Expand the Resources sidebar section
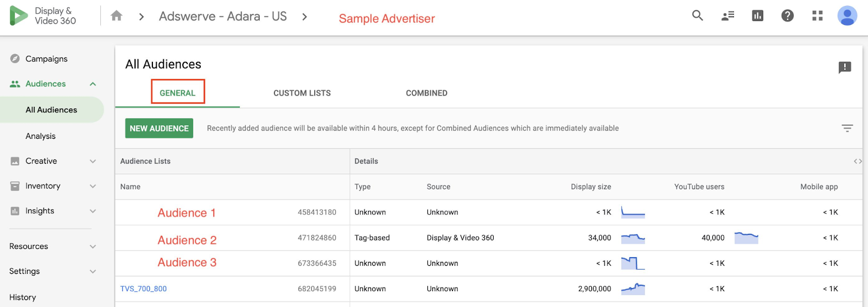868x307 pixels. click(x=93, y=246)
